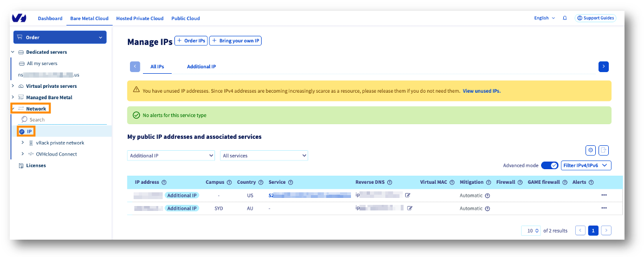Show help for Reverse DNS column
Image resolution: width=644 pixels, height=257 pixels.
pos(389,182)
